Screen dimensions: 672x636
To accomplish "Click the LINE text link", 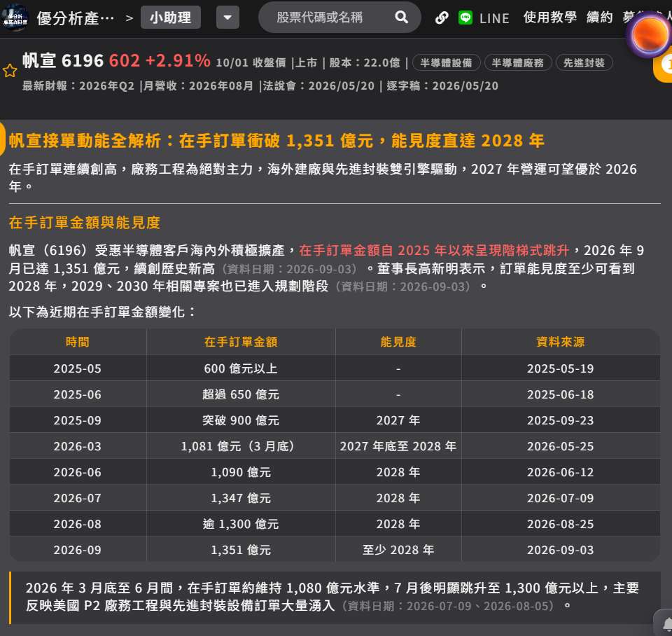I will [x=494, y=18].
